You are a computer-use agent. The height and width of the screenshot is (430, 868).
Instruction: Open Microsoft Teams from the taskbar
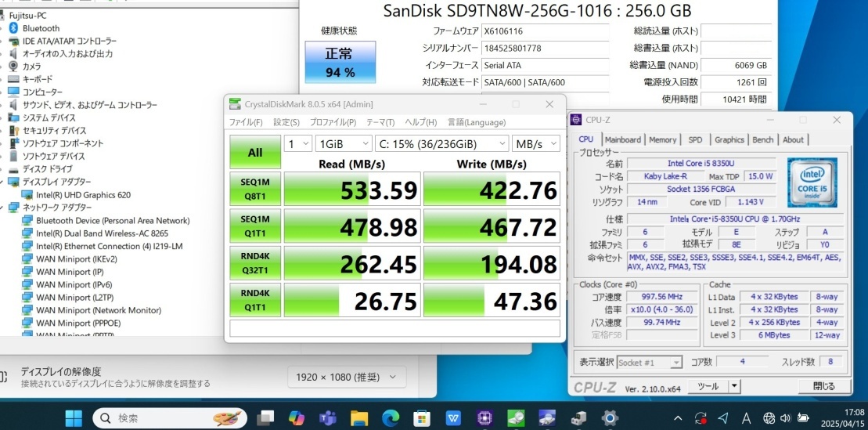tap(328, 417)
